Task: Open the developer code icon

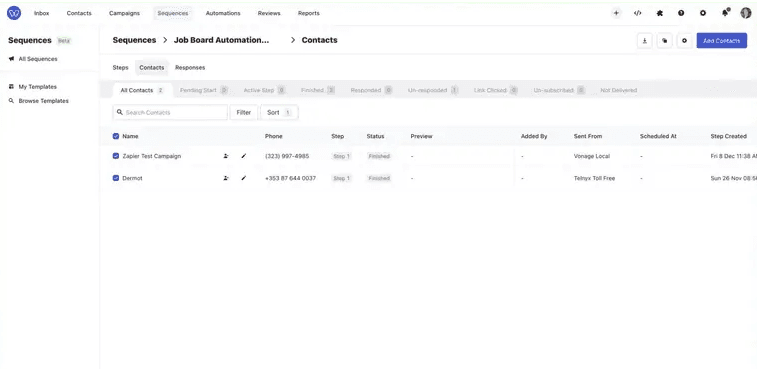Action: pyautogui.click(x=637, y=13)
